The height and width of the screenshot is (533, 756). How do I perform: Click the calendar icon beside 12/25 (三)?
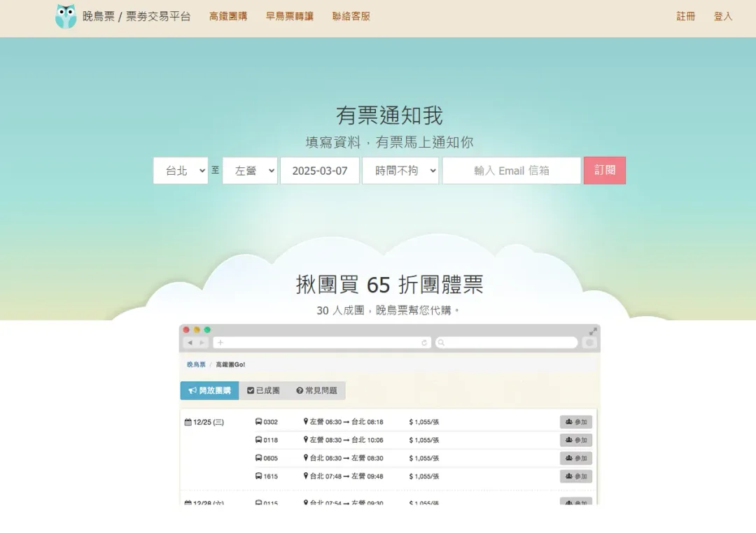click(x=188, y=422)
